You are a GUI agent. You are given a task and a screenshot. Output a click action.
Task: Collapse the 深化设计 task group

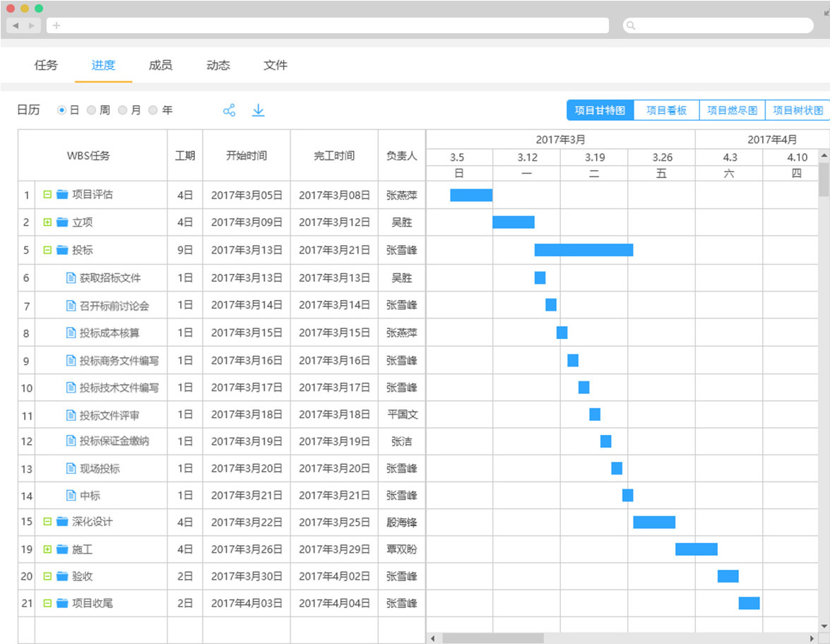tap(47, 522)
